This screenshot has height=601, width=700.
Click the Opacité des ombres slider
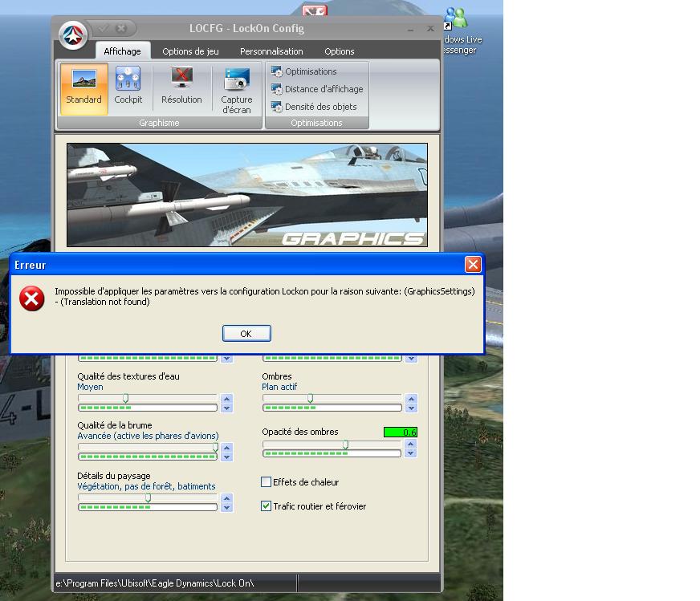332,445
